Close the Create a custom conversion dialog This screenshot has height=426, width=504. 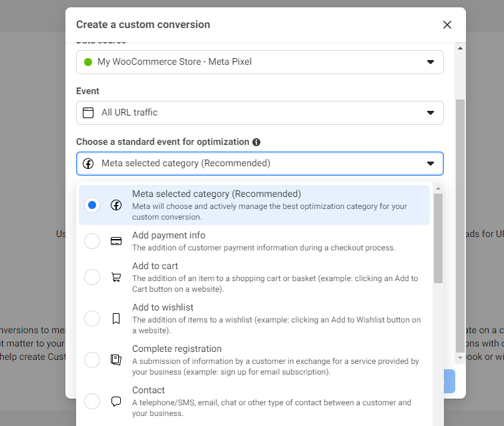(x=447, y=25)
